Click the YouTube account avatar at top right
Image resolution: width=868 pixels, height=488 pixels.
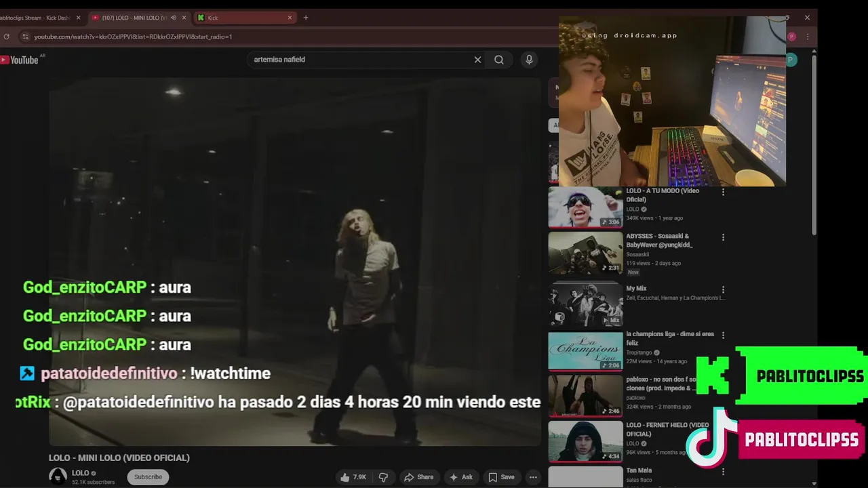pyautogui.click(x=791, y=60)
